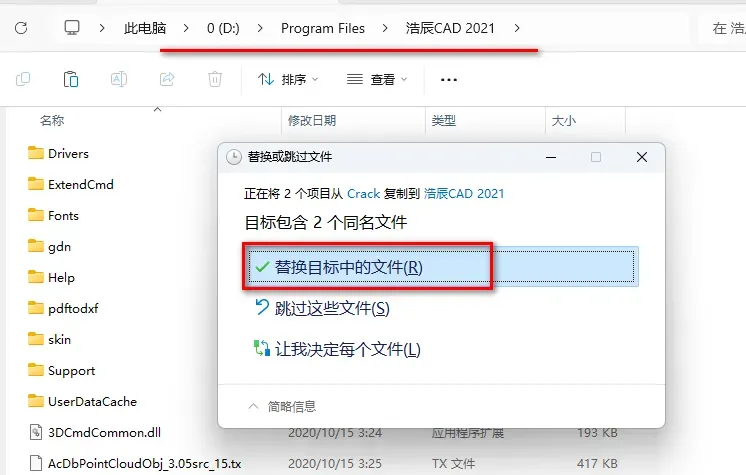Select the ExtendCmd folder icon
The image size is (746, 475).
(x=36, y=184)
